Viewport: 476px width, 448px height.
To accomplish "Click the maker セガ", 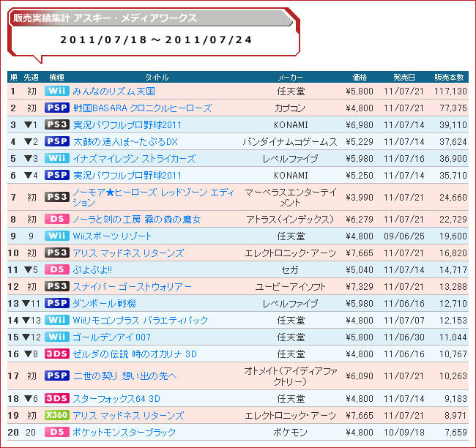I will [x=290, y=270].
